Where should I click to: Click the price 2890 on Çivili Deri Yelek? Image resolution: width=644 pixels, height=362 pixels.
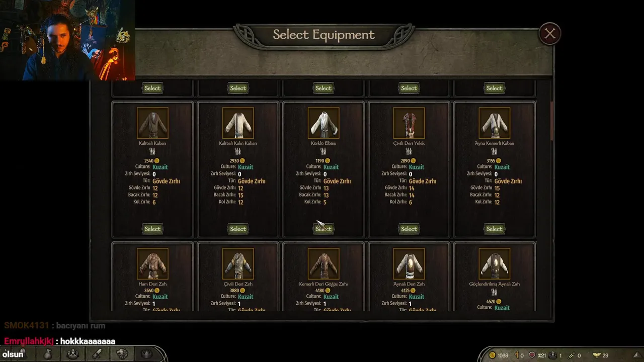click(405, 161)
